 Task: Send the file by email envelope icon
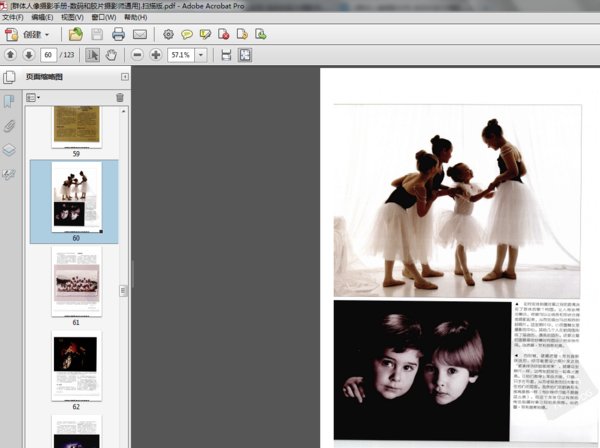pos(139,34)
